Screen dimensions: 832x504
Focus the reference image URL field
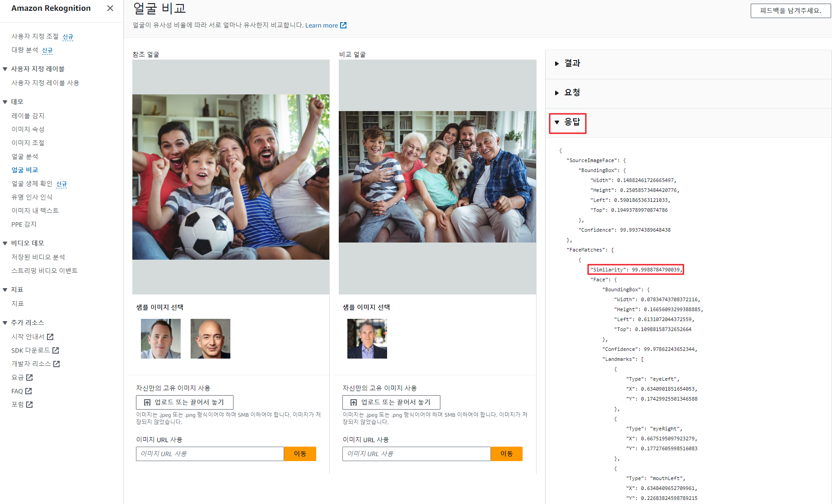pos(210,454)
